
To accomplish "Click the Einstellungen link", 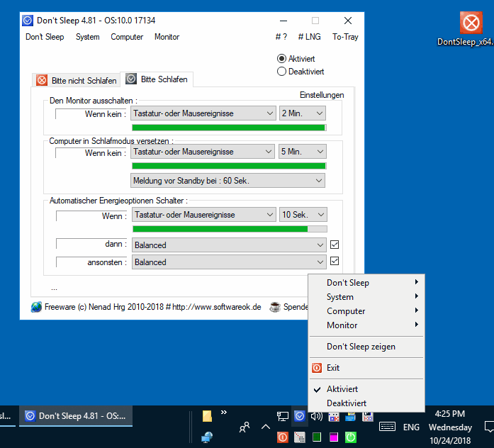I will [322, 95].
